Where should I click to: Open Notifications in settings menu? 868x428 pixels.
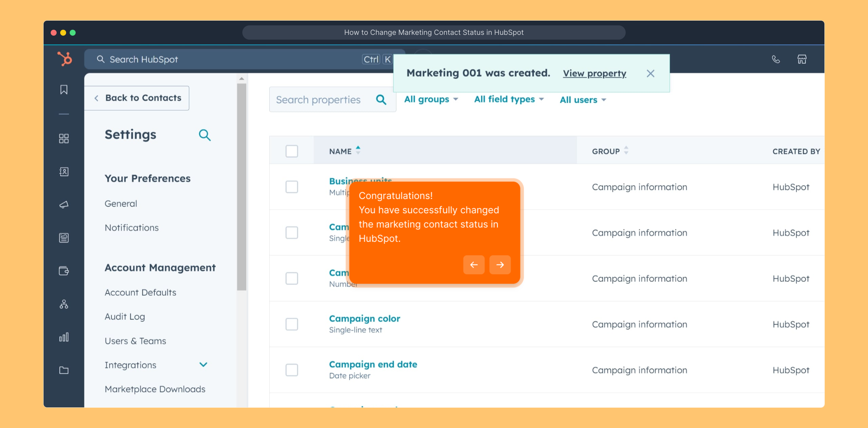point(131,228)
